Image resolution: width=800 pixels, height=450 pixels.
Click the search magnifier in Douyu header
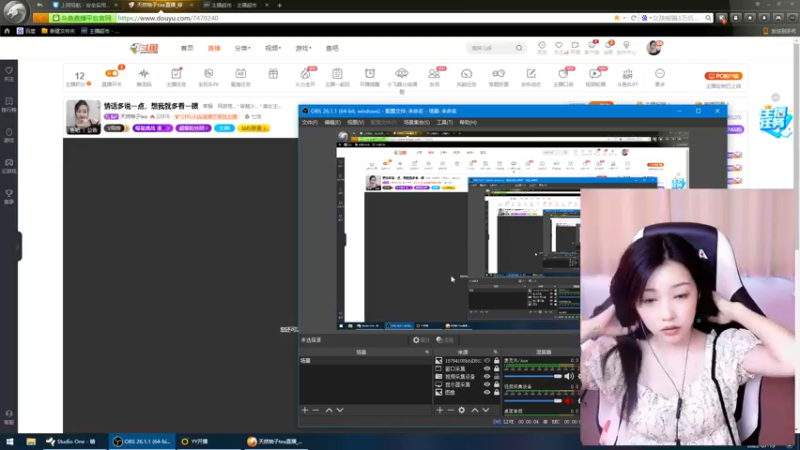519,48
